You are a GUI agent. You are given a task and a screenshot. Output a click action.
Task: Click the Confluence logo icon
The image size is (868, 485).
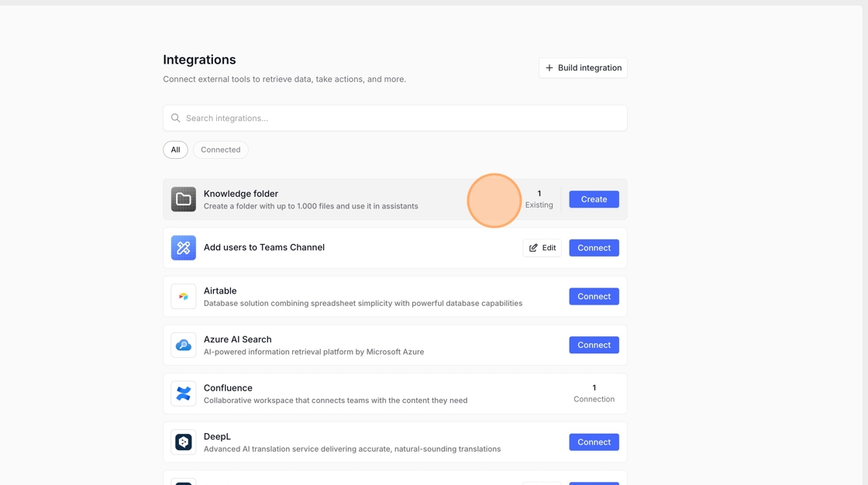coord(184,394)
